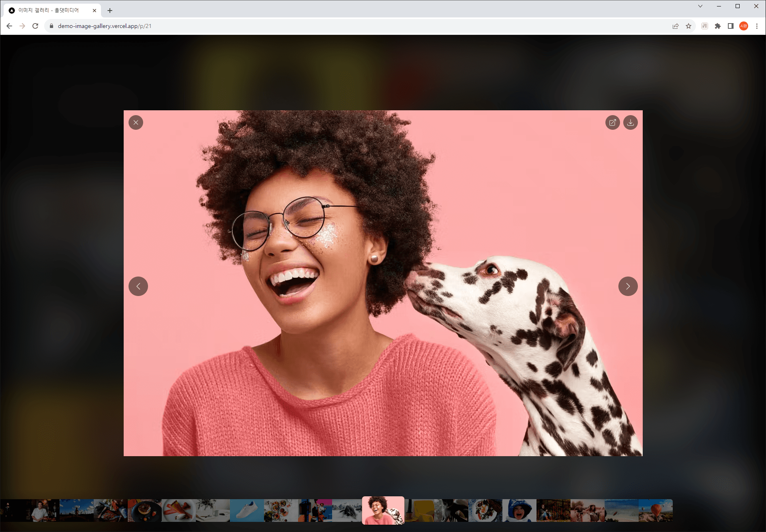The image size is (766, 532).
Task: Download the current photo
Action: point(630,122)
